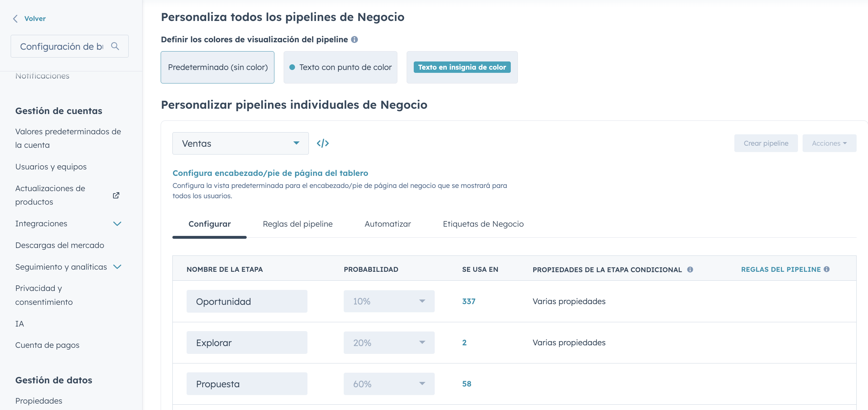Open the code view via </> icon
The height and width of the screenshot is (410, 868).
click(323, 143)
